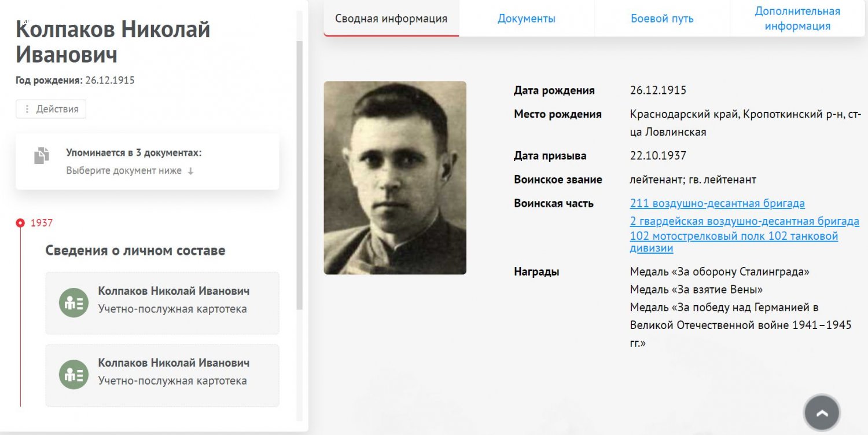Click the green card icon of second Колпаков record

73,375
